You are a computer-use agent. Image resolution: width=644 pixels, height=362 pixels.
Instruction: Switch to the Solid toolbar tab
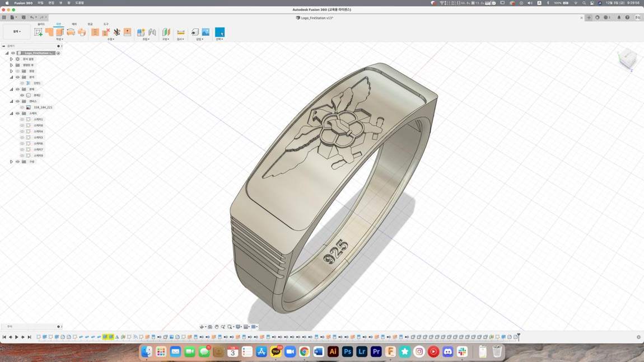coord(41,24)
